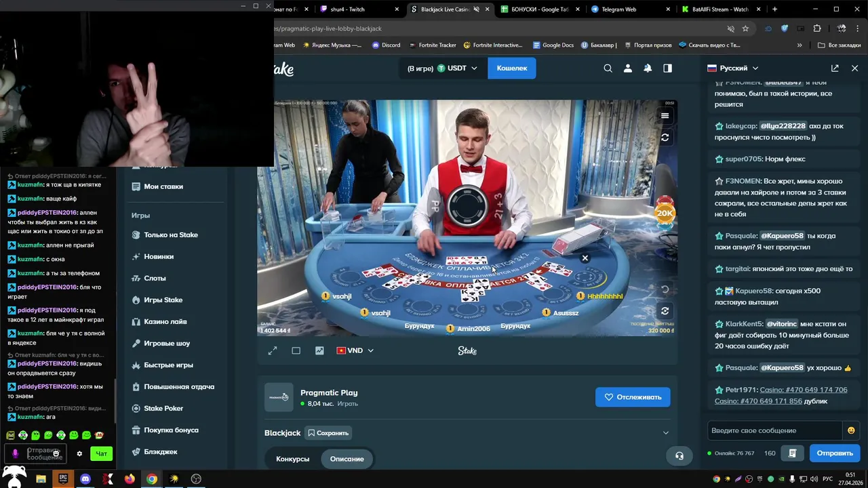Open the Кошелек wallet button
The width and height of the screenshot is (868, 488).
(x=512, y=68)
